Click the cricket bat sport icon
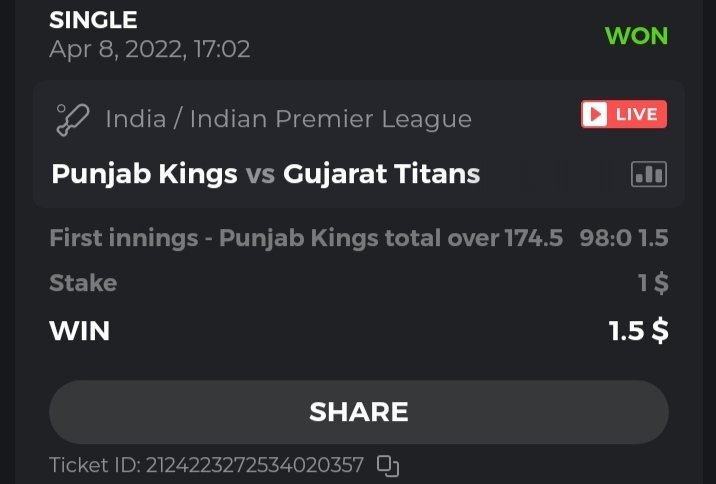716x484 pixels. coord(73,119)
